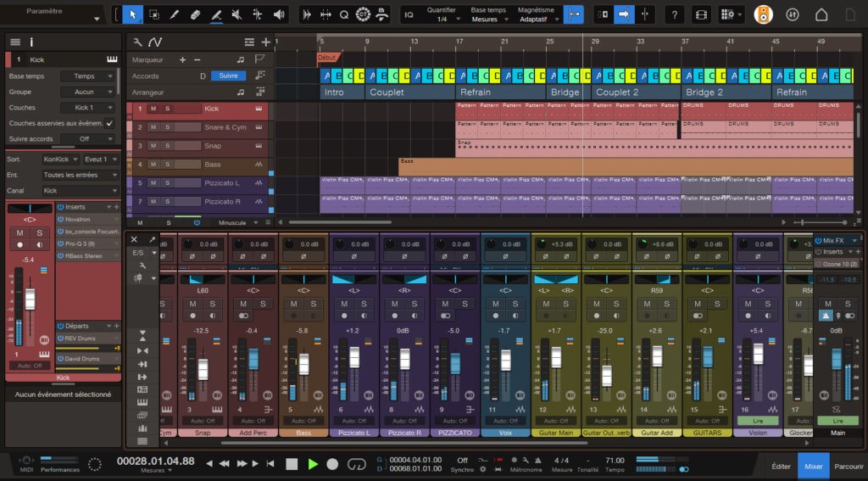868x481 pixels.
Task: Click the Record button in the transport
Action: [333, 464]
